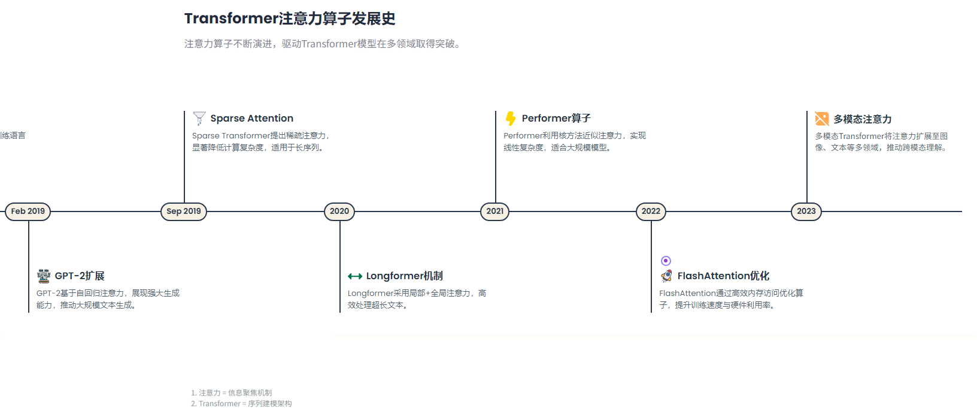Select the rocket icon beside FlashAttention优化
This screenshot has width=980, height=414.
pos(666,276)
